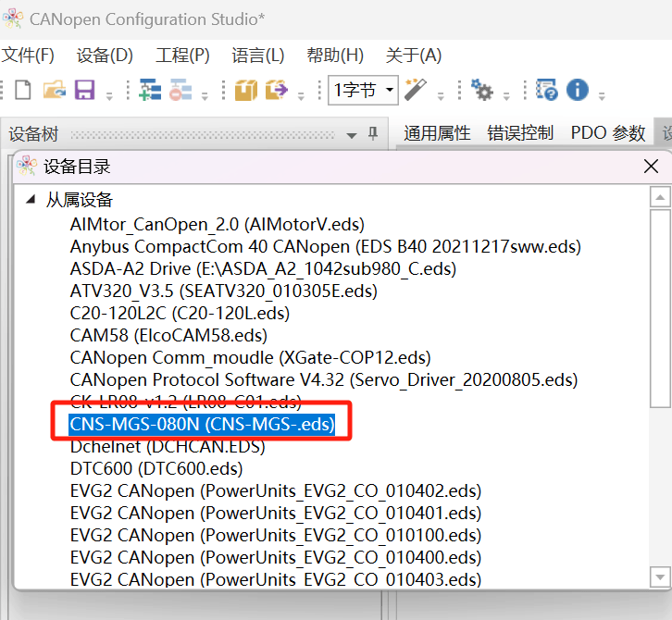Click the import package box icon
Screen dimensions: 672x620
point(246,90)
